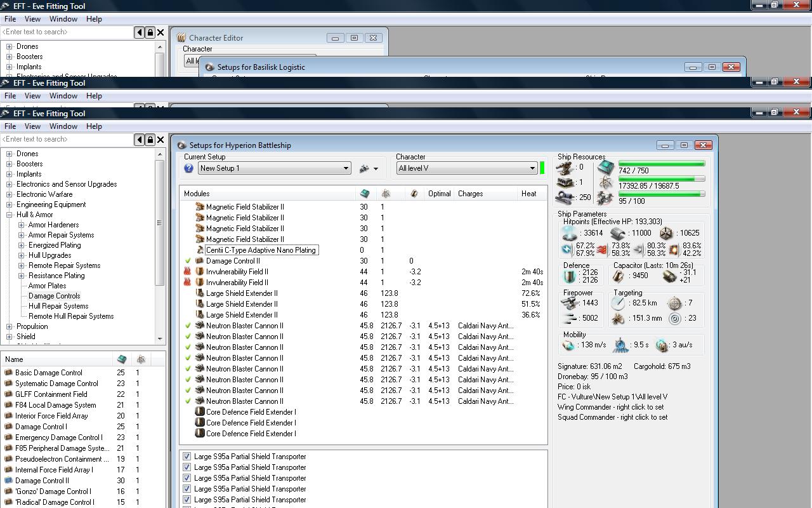The height and width of the screenshot is (508, 812).
Task: Uncheck the first Large S95a Partial Shield Transporter
Action: tap(187, 457)
